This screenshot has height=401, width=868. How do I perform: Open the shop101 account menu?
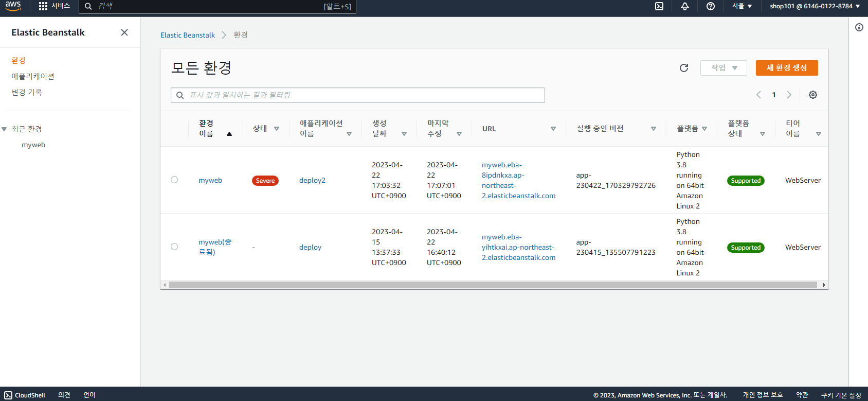815,6
